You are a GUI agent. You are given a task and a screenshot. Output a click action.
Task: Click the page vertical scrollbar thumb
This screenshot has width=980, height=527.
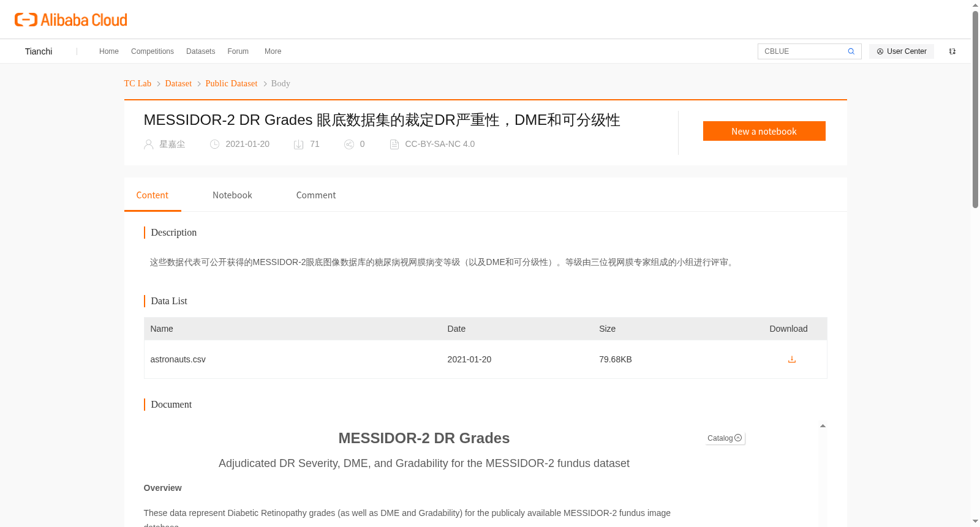(975, 110)
